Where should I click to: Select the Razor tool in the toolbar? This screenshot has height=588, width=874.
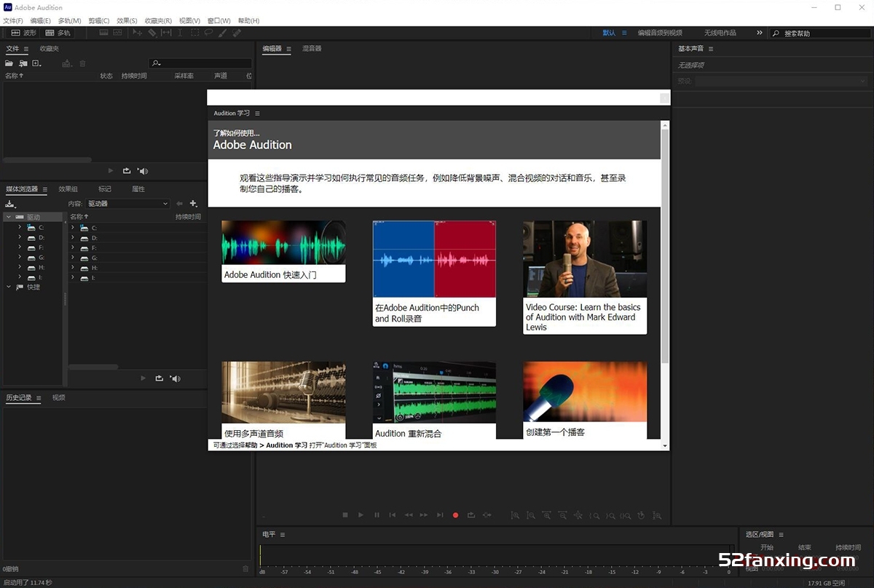152,33
